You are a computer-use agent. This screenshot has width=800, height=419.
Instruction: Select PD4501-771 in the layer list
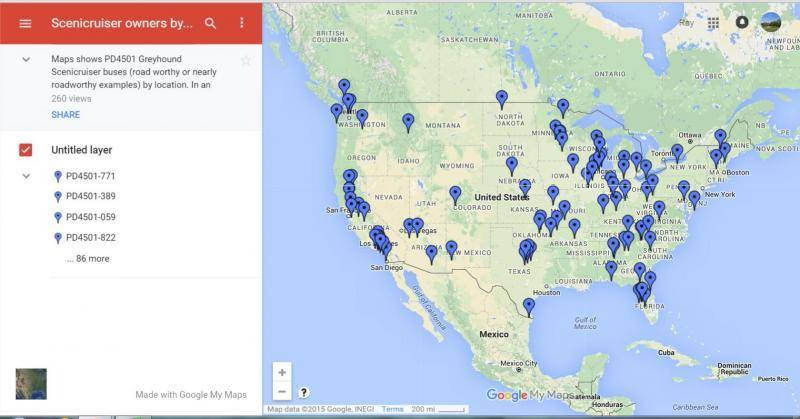click(90, 176)
